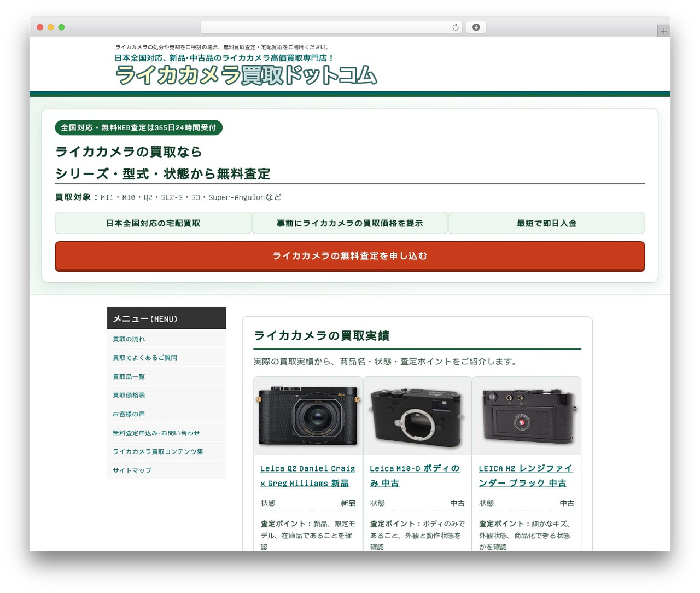Click the メニュー(MENU) sidebar header
Viewport: 700px width, 593px height.
click(166, 318)
